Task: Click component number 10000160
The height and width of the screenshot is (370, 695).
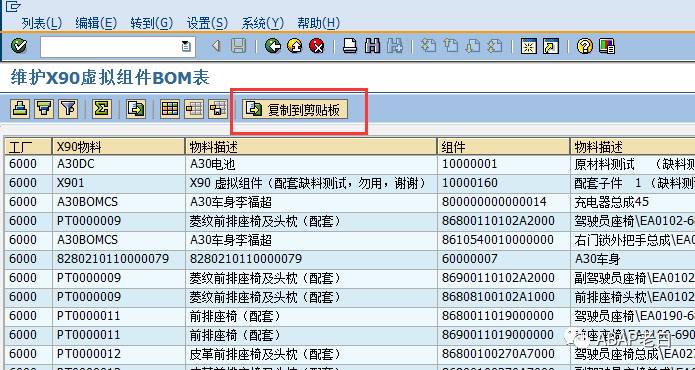Action: coord(469,183)
